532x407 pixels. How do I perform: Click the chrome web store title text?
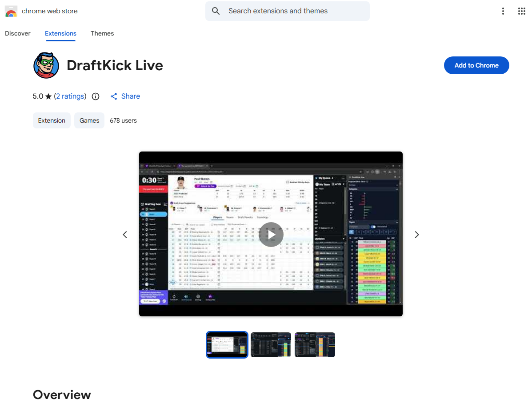[49, 11]
